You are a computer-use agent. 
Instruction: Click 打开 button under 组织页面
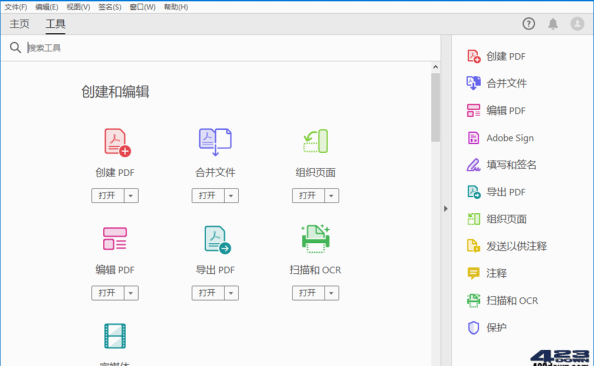click(x=308, y=196)
